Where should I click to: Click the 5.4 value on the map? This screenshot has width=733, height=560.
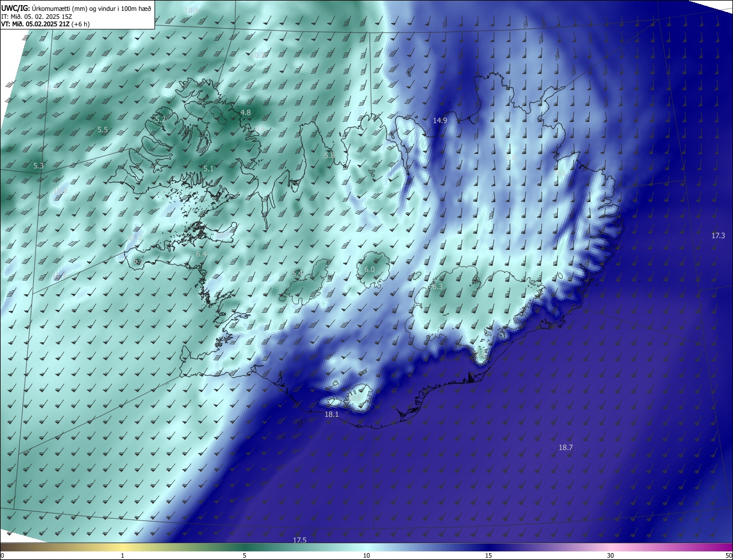[x=297, y=274]
